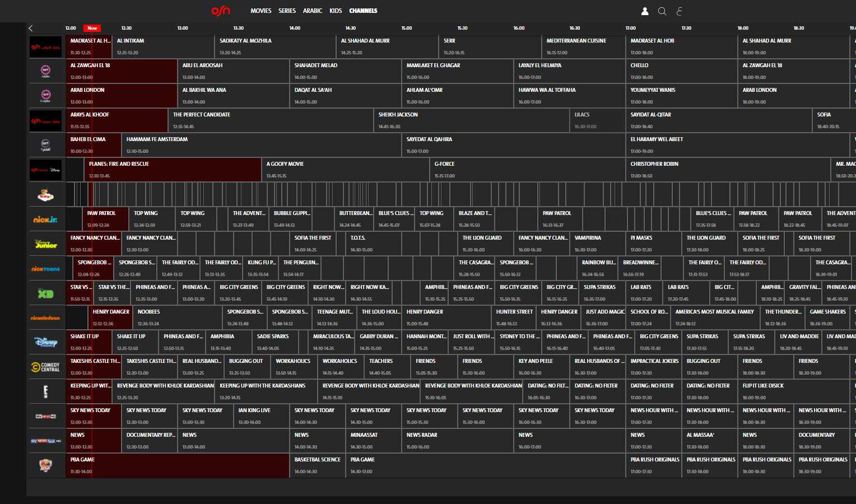Image resolution: width=856 pixels, height=504 pixels.
Task: Open Basketball Science programme
Action: point(318,466)
